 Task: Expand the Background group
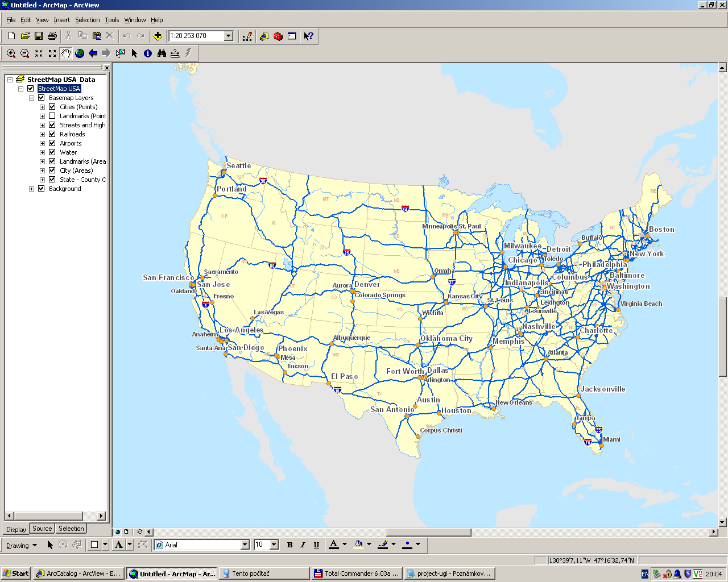32,189
